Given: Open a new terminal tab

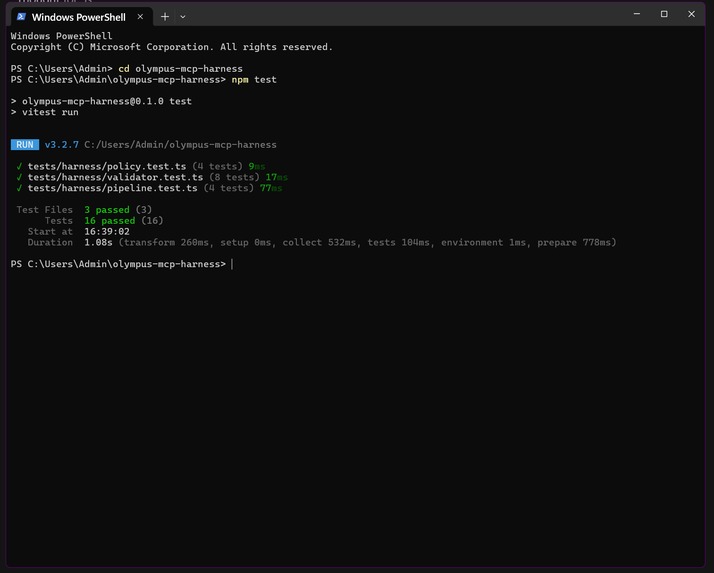Looking at the screenshot, I should pyautogui.click(x=165, y=17).
